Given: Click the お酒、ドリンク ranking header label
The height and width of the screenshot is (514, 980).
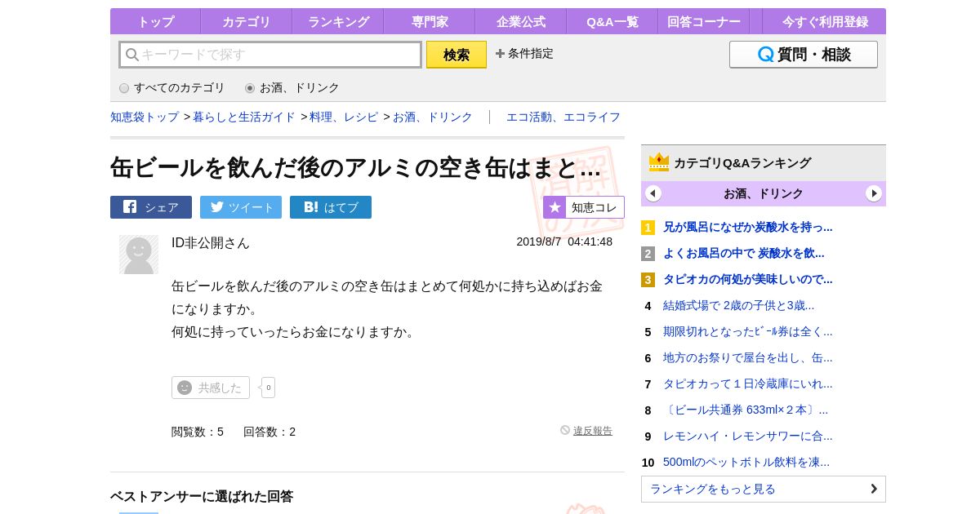Looking at the screenshot, I should coord(764,193).
